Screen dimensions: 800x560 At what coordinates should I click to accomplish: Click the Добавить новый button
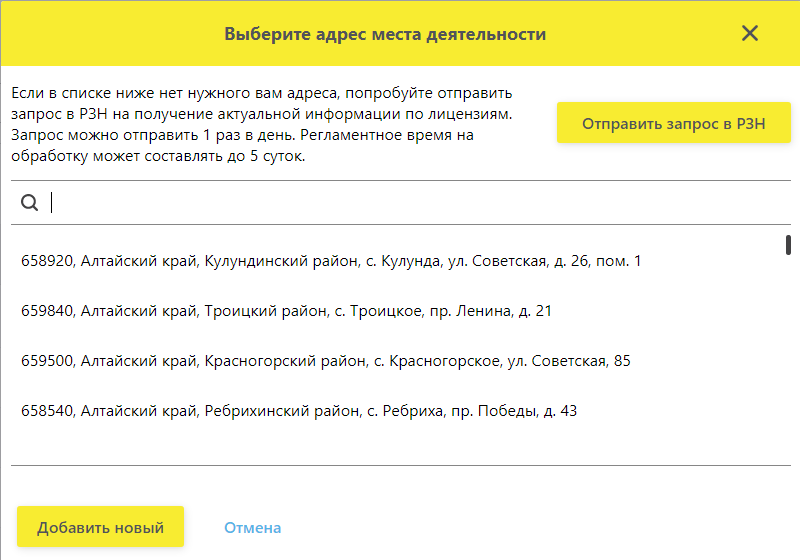pos(101,527)
